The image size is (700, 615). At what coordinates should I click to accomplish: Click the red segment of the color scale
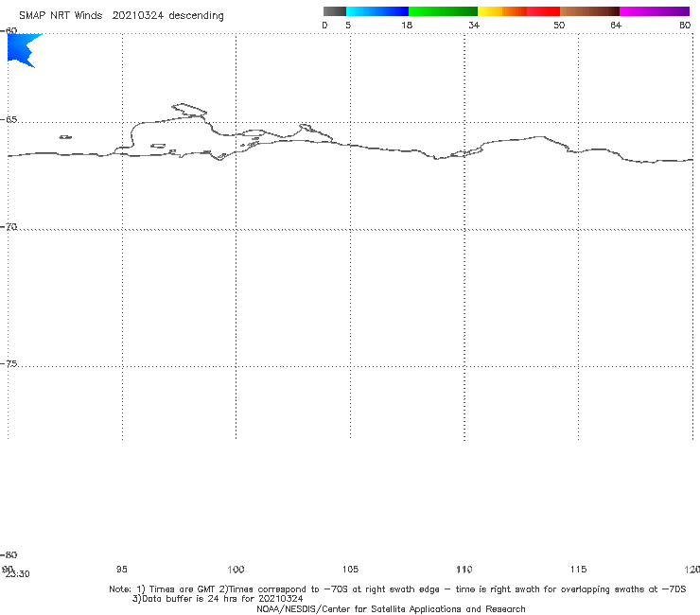(x=543, y=11)
